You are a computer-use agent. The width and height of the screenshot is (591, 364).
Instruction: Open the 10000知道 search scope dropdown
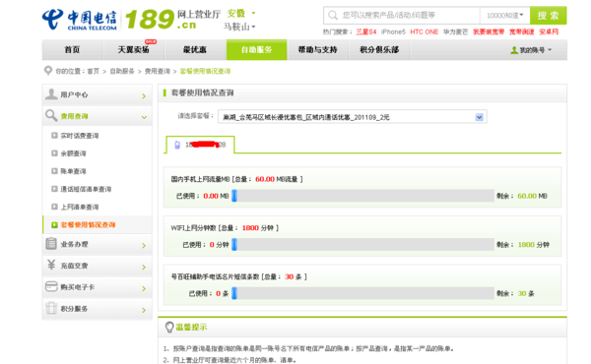point(504,16)
